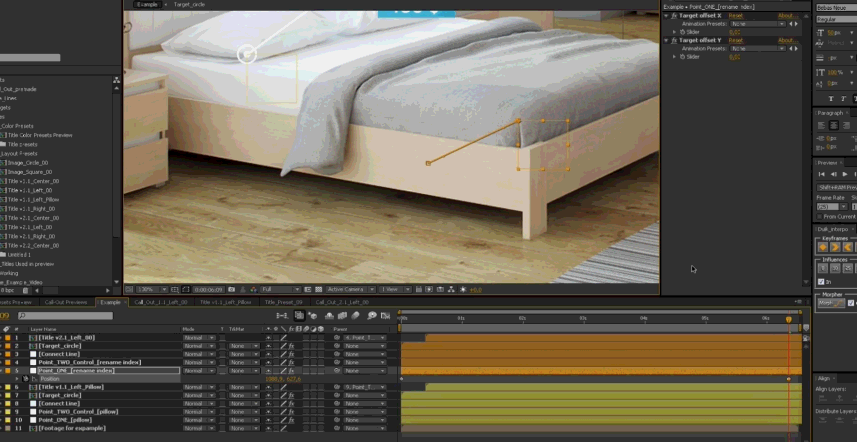857x442 pixels.
Task: Jump to first frame in Preview panel
Action: pos(821,174)
